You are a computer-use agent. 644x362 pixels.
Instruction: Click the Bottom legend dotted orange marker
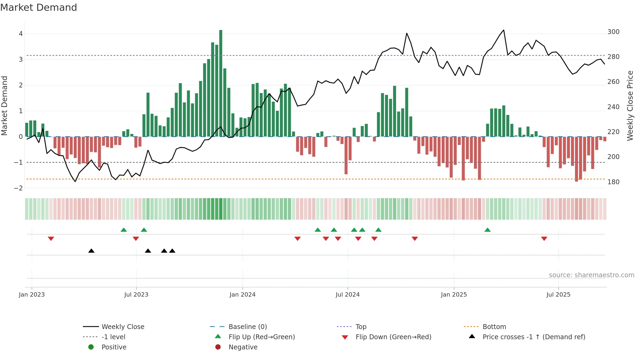(x=471, y=327)
